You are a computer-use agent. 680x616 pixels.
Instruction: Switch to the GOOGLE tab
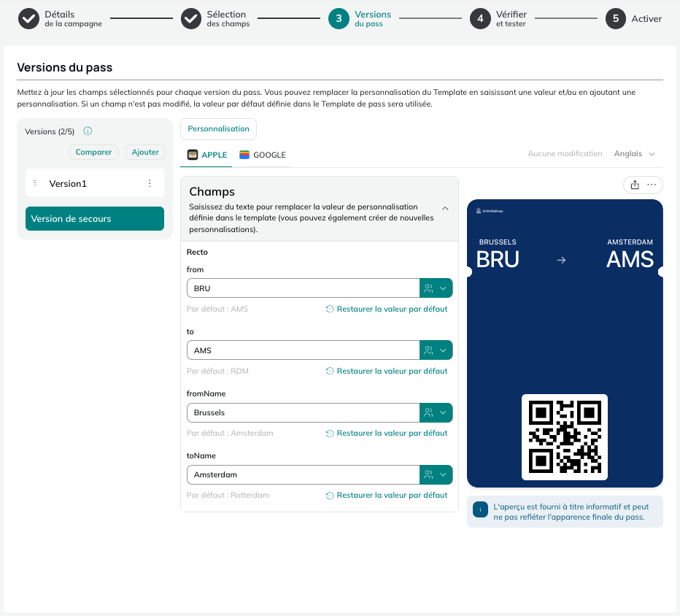click(263, 155)
